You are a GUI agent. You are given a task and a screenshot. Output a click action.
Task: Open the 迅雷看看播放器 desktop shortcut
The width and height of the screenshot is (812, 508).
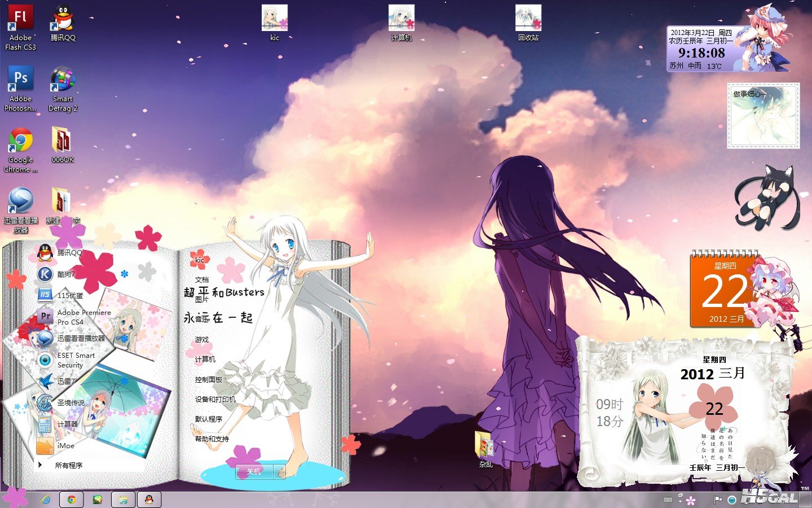[21, 211]
